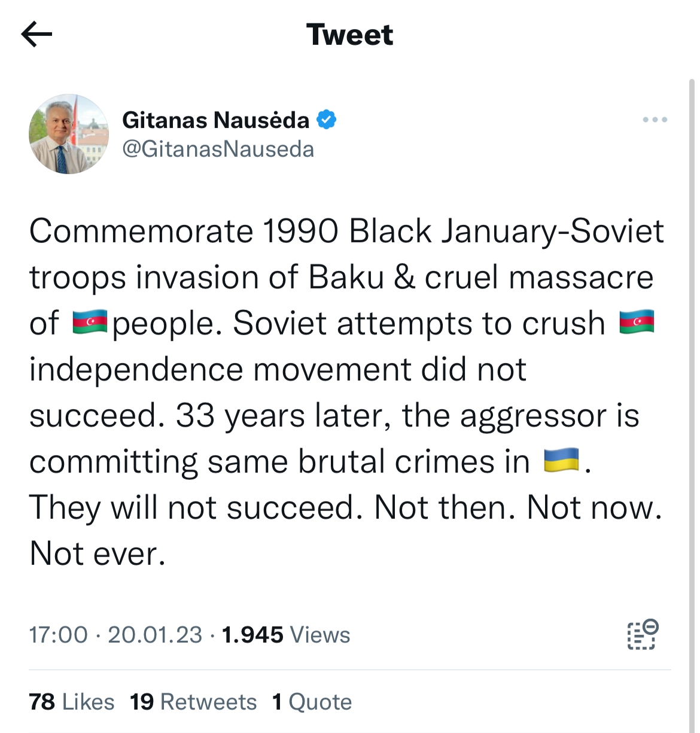The height and width of the screenshot is (733, 700).
Task: Click the 17:00 timestamp
Action: point(58,635)
